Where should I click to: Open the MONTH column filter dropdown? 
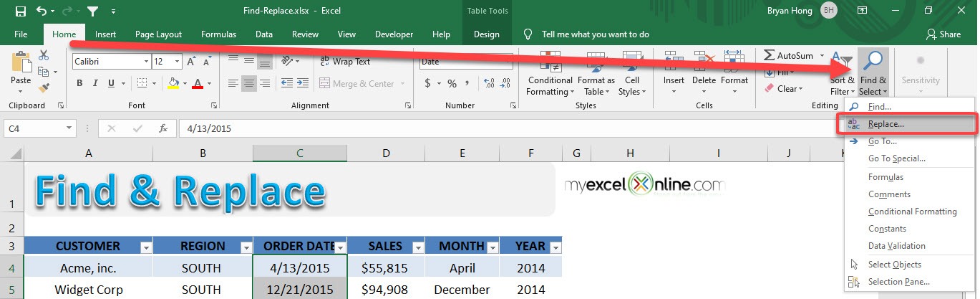(x=493, y=247)
